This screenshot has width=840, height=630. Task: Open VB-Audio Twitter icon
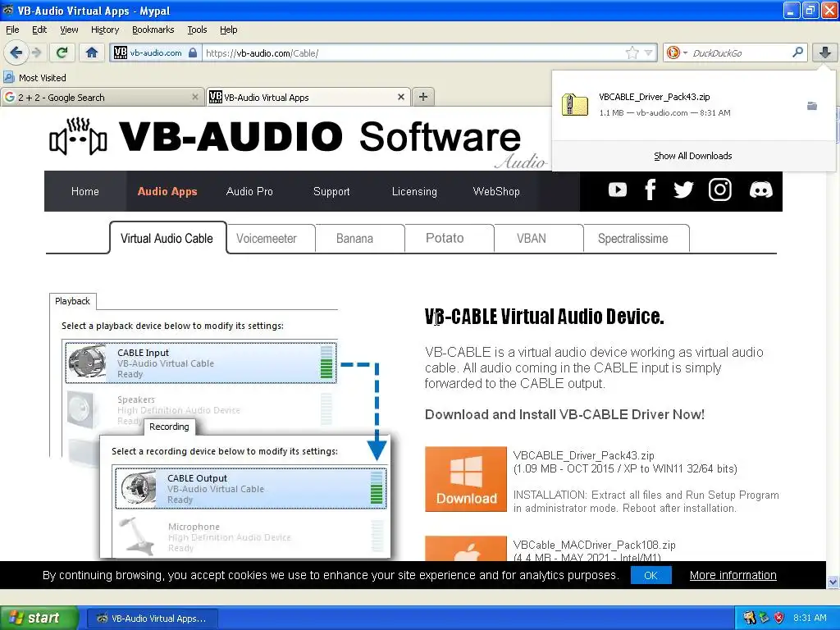(x=683, y=189)
